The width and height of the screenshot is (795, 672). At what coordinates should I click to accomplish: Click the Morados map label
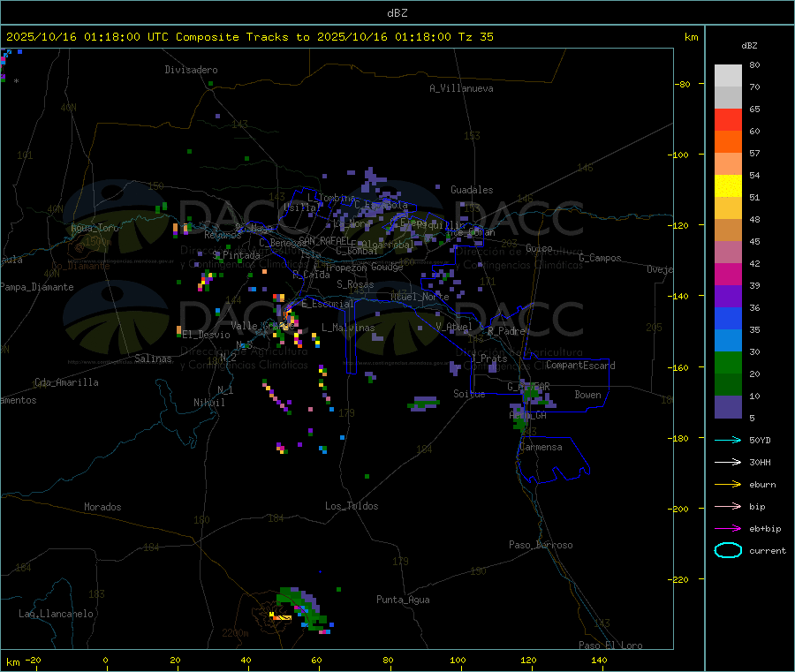tap(102, 507)
